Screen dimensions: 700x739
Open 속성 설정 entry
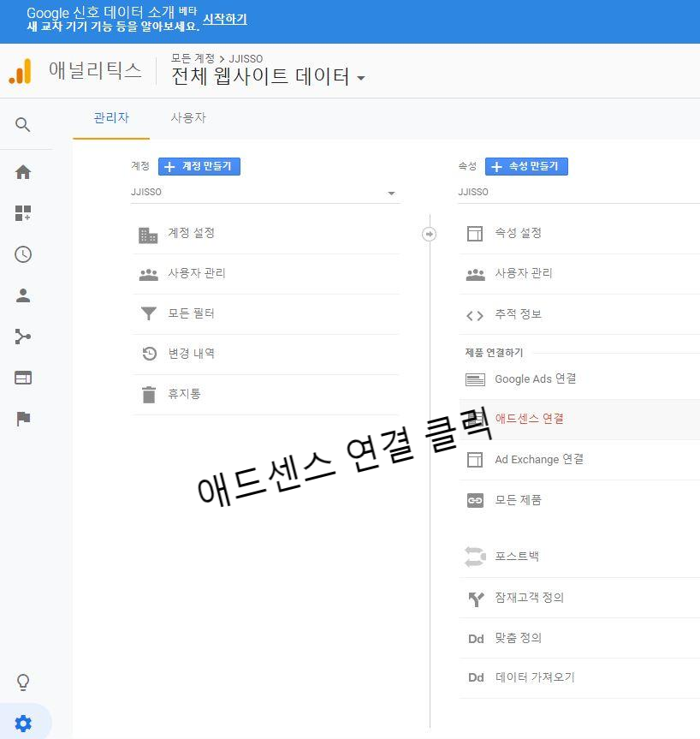pyautogui.click(x=579, y=234)
